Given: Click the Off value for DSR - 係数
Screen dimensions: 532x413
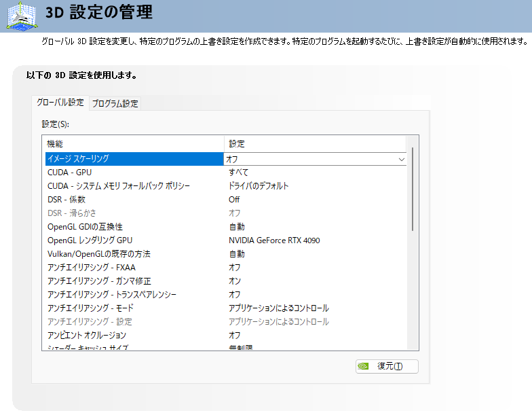Looking at the screenshot, I should coord(234,200).
